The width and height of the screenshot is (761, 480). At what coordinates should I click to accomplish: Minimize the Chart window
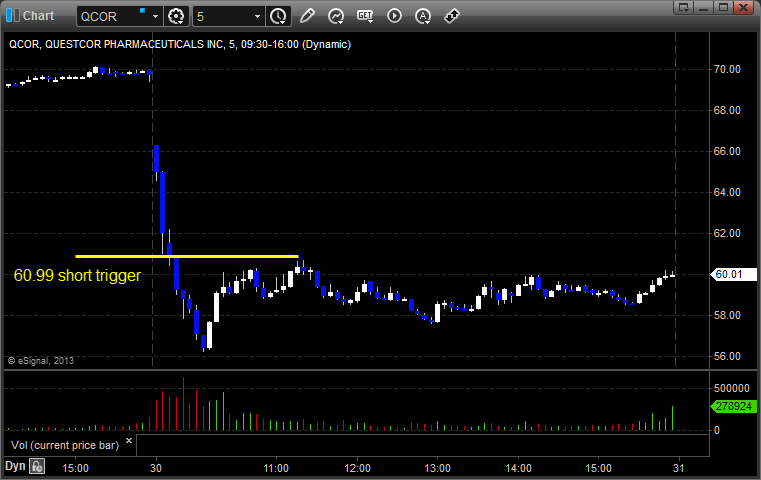tap(703, 7)
